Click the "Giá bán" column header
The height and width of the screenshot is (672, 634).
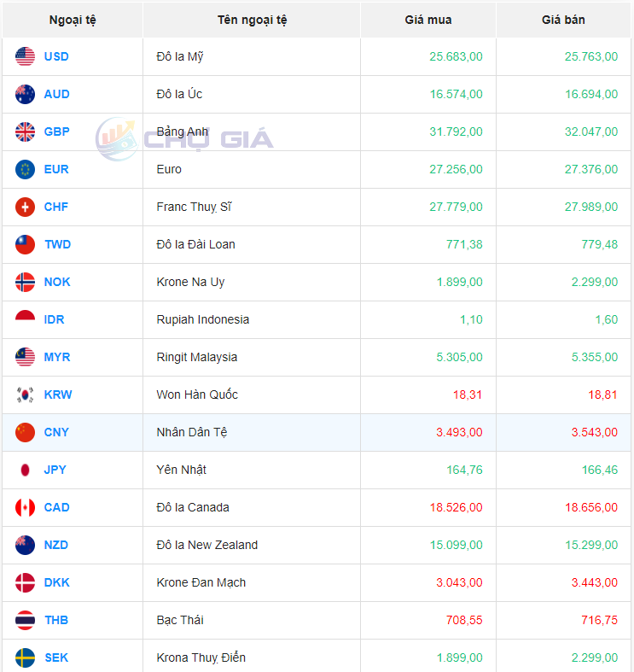[563, 20]
